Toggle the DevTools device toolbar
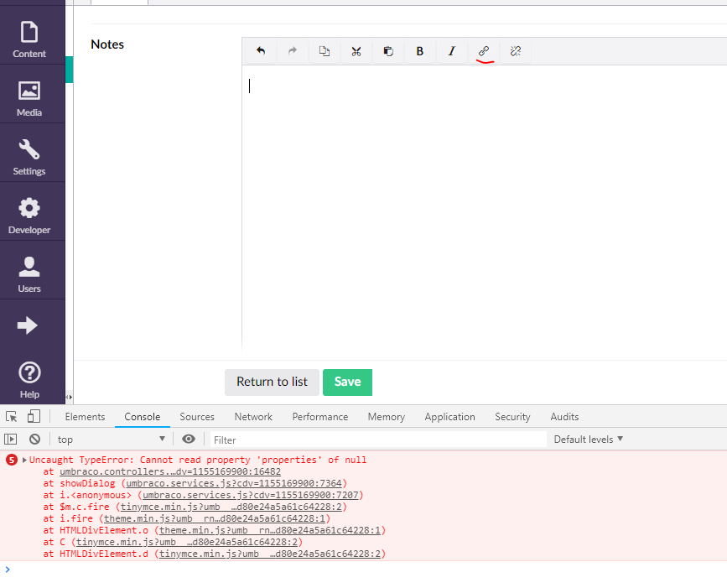 pyautogui.click(x=34, y=416)
